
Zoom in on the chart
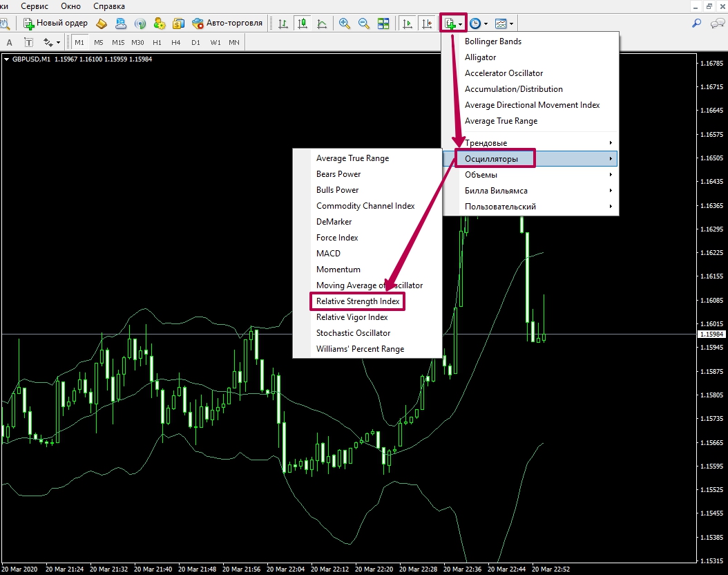[x=344, y=23]
